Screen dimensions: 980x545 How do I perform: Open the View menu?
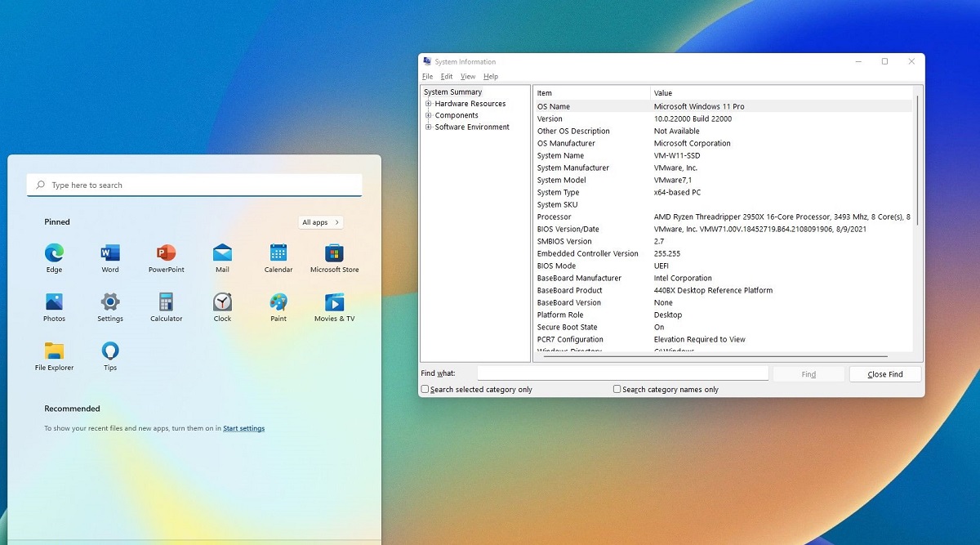coord(467,77)
